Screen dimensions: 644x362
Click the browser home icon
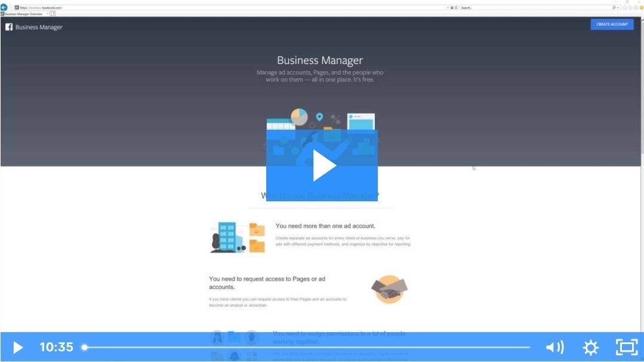pos(625,7)
